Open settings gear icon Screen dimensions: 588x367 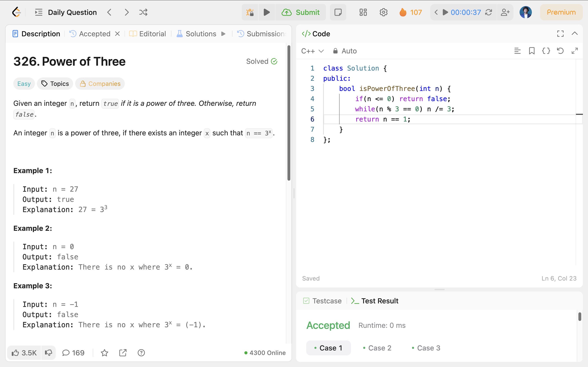383,12
